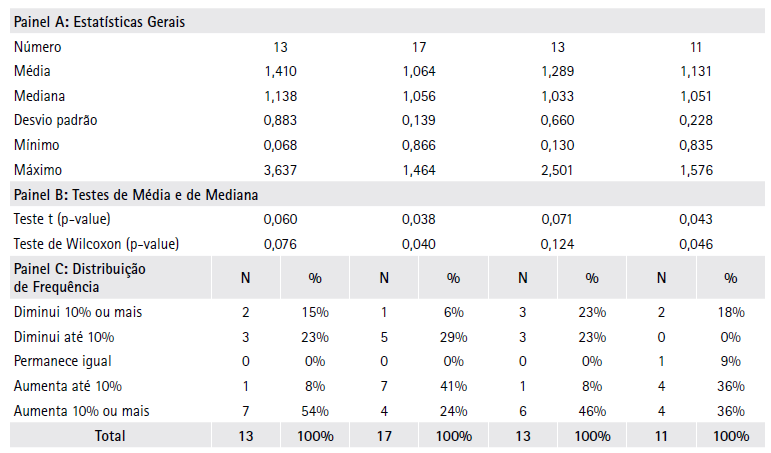Click the Total row label
This screenshot has height=453, width=771.
point(110,436)
